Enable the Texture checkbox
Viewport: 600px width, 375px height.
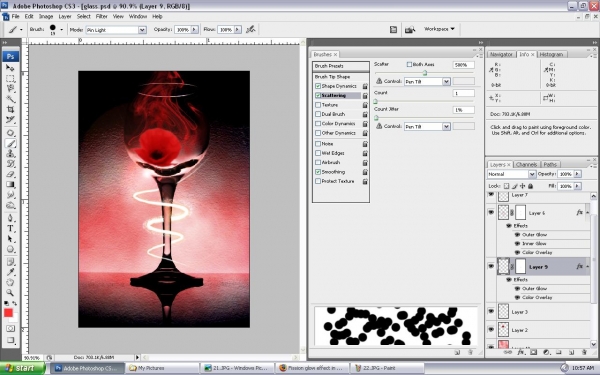point(318,105)
